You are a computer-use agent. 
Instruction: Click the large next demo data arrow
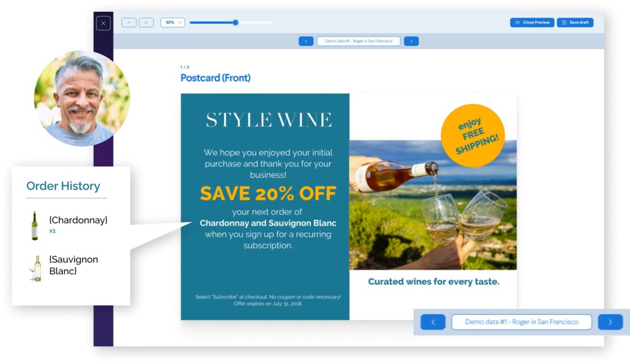(610, 322)
